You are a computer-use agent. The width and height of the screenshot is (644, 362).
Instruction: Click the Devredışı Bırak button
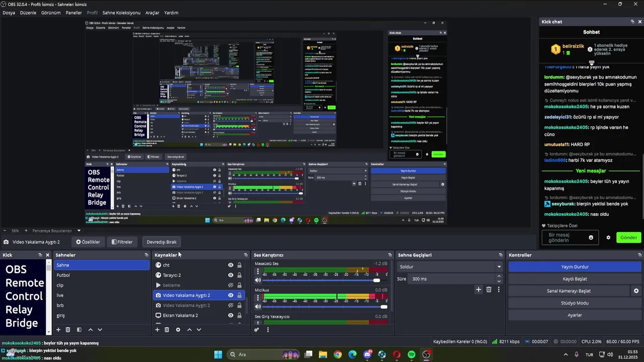pyautogui.click(x=162, y=242)
